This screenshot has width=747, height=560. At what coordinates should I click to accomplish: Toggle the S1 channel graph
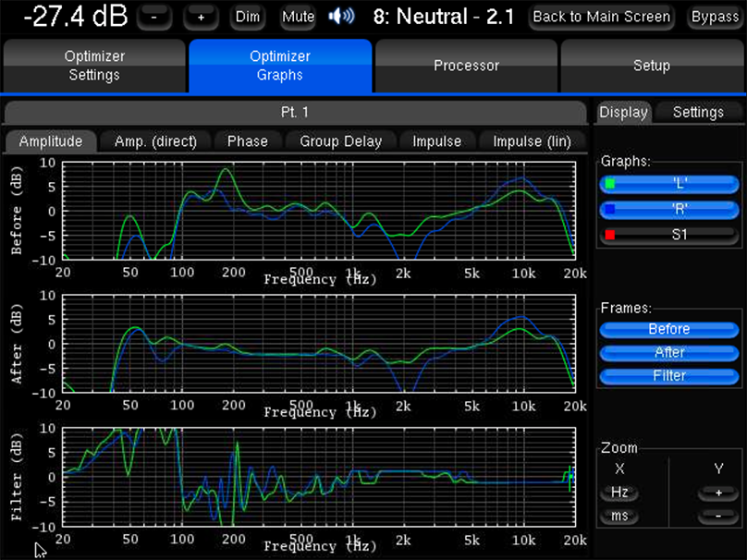[669, 235]
